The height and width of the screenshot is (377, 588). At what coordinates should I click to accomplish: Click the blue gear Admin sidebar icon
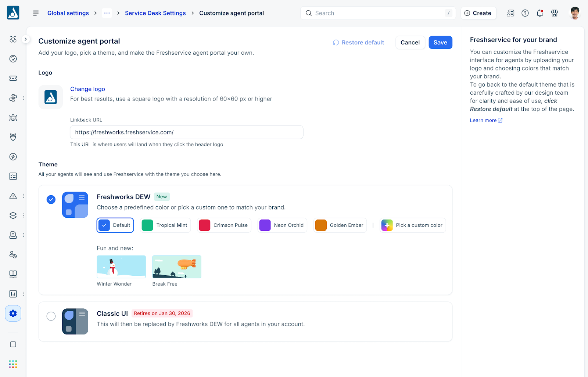pyautogui.click(x=13, y=313)
